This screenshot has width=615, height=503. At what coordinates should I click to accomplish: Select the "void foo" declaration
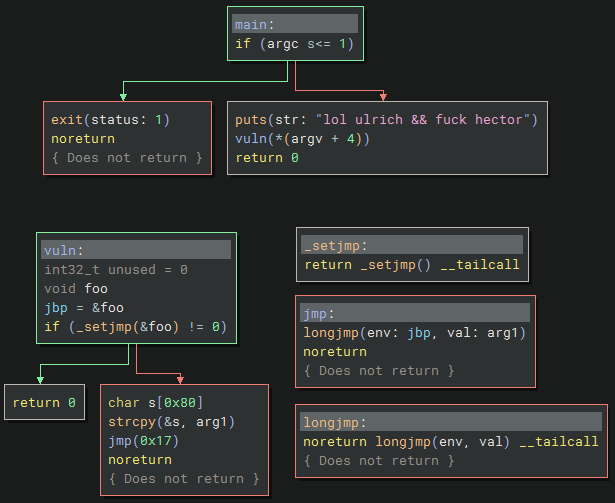[76, 289]
